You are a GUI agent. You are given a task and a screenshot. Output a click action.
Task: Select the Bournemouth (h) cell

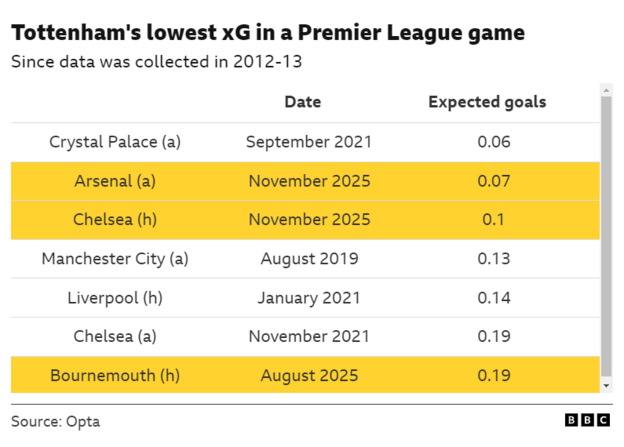tap(115, 376)
